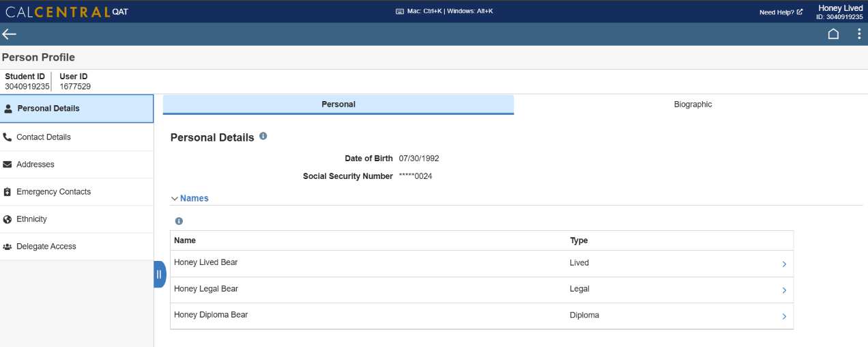The image size is (868, 347).
Task: Click the keyboard shortcut icon in header
Action: click(400, 12)
